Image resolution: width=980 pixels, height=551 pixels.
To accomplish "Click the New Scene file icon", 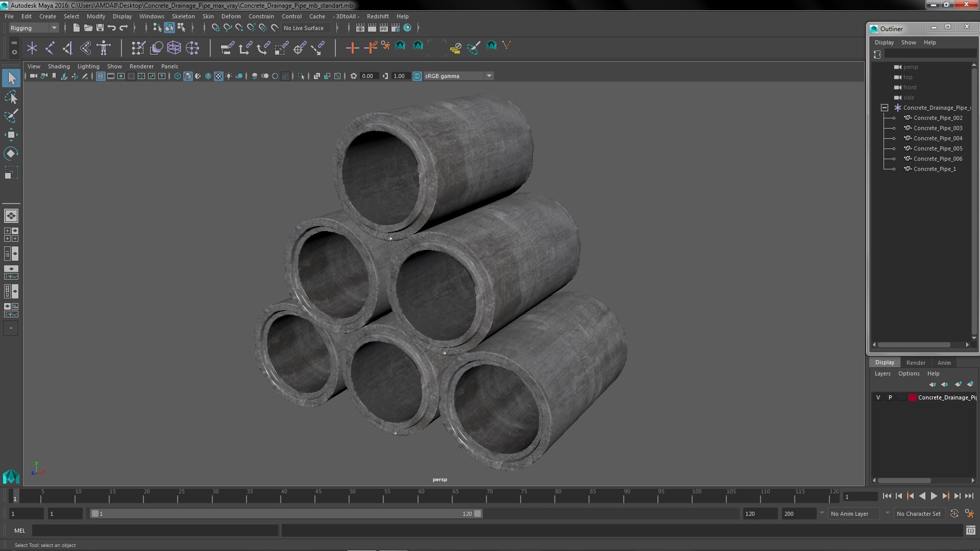I will (x=76, y=28).
